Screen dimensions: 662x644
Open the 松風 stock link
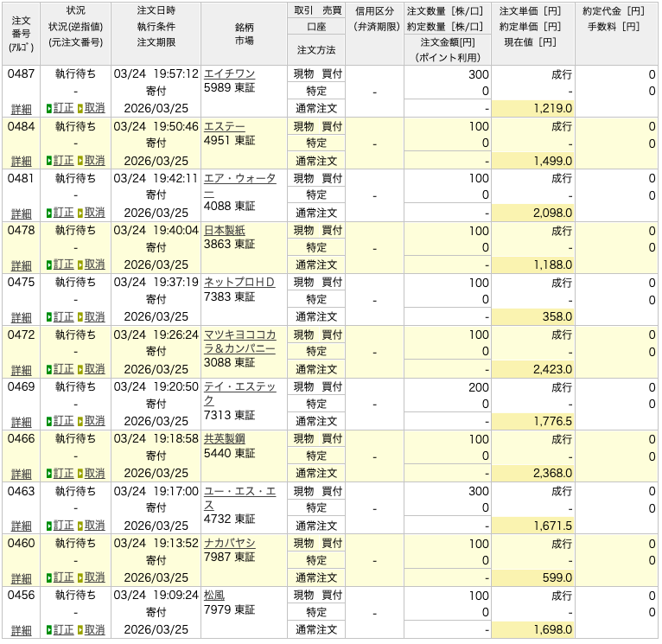(213, 596)
